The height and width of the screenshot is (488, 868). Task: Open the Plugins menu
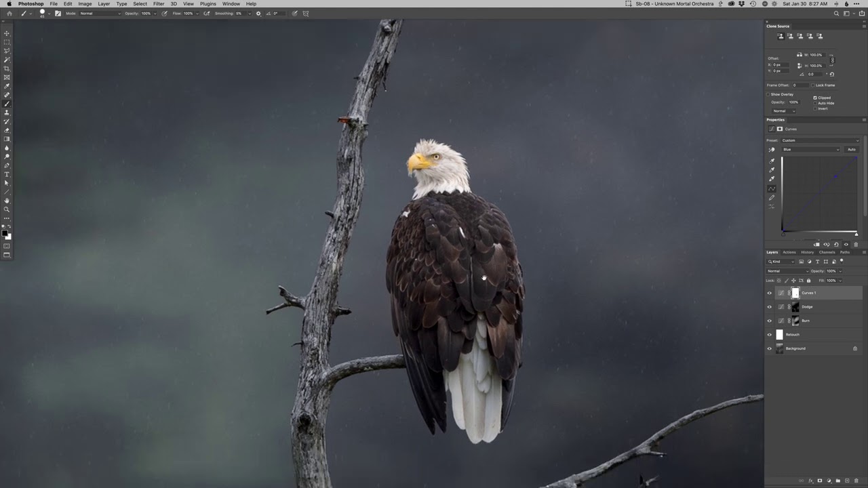[x=208, y=4]
